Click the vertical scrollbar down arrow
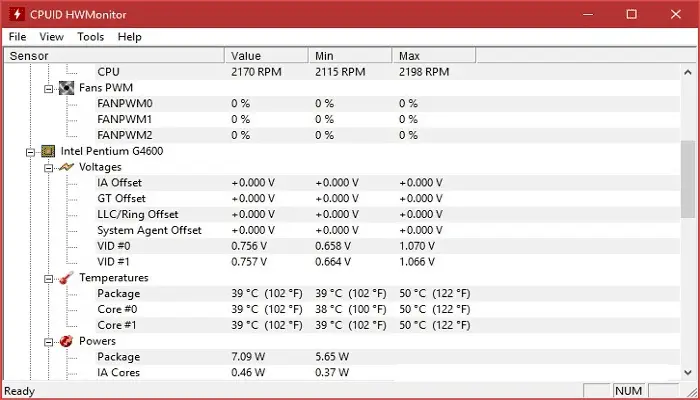The width and height of the screenshot is (700, 400). pos(688,372)
